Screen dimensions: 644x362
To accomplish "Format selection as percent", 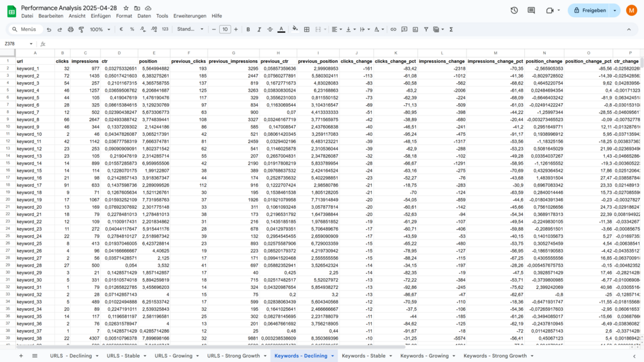I will (x=132, y=29).
